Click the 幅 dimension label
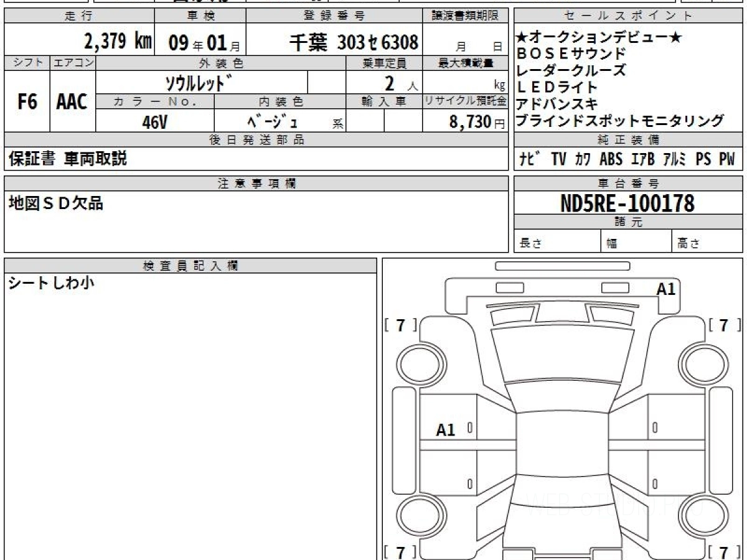747x560 pixels. click(x=612, y=244)
